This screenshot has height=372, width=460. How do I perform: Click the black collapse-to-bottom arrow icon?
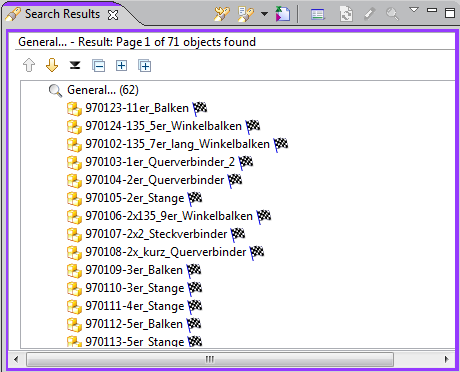coord(75,65)
